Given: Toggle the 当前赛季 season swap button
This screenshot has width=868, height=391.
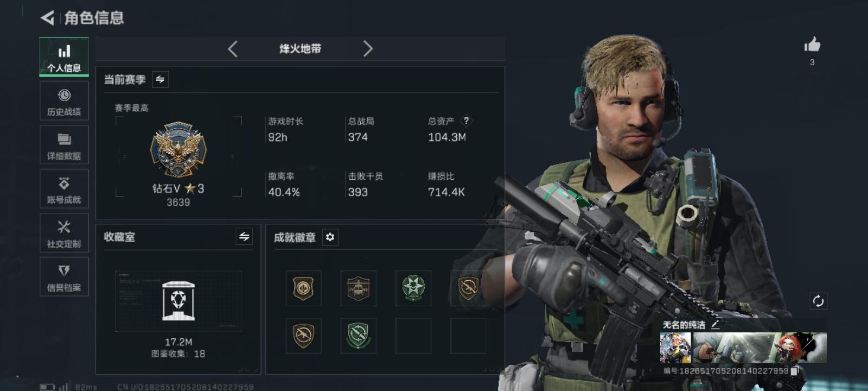Looking at the screenshot, I should (160, 79).
